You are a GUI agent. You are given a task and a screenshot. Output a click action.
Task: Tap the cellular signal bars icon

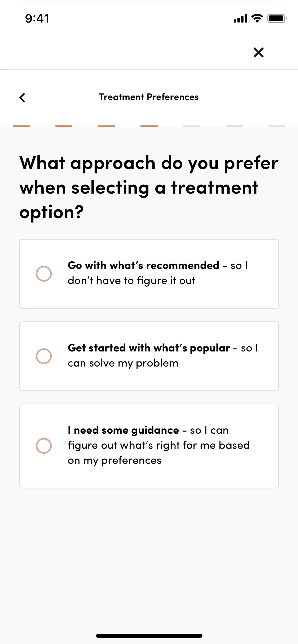(x=240, y=19)
